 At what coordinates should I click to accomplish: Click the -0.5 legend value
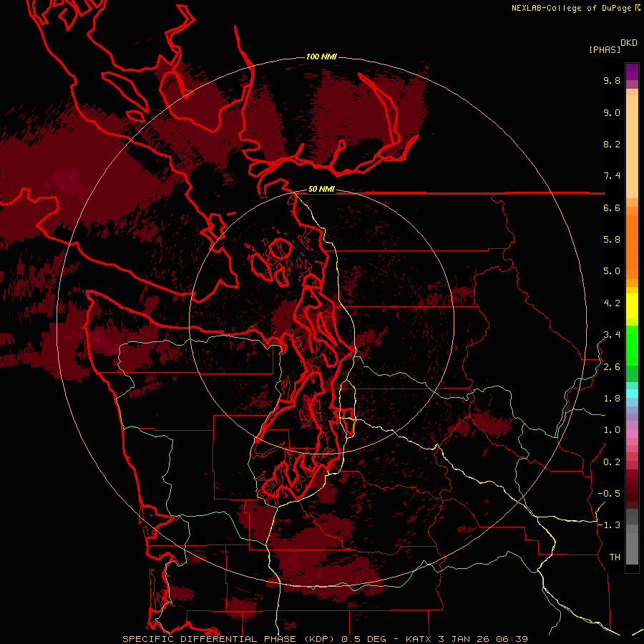[x=609, y=494]
